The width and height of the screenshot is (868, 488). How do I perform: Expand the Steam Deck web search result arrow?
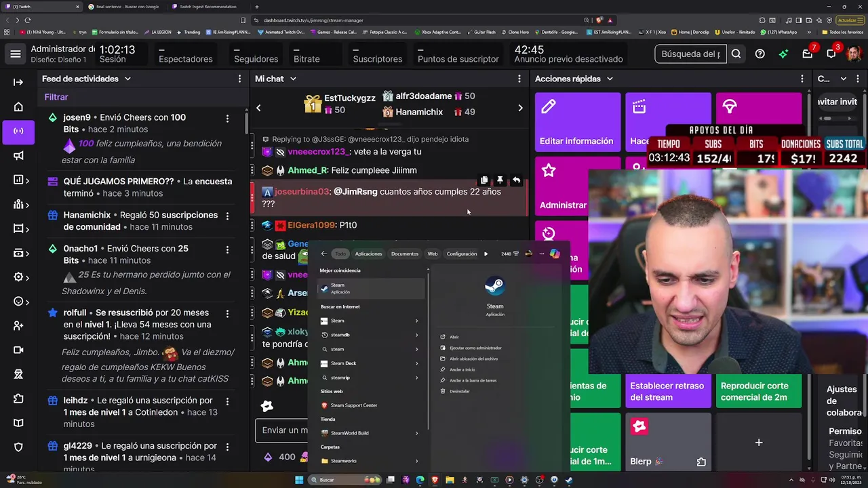416,363
